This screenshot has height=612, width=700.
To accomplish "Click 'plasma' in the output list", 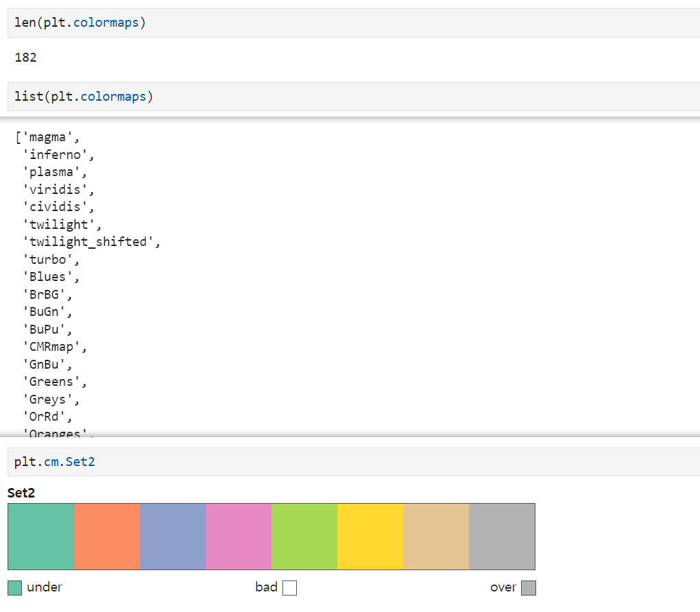I will point(51,172).
